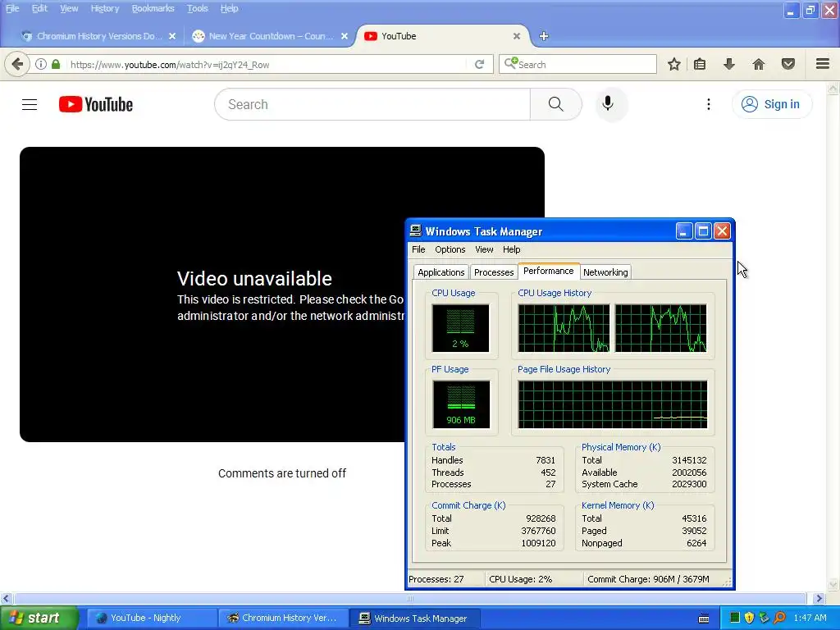This screenshot has height=630, width=840.
Task: Go to the browser home icon
Action: pos(759,64)
